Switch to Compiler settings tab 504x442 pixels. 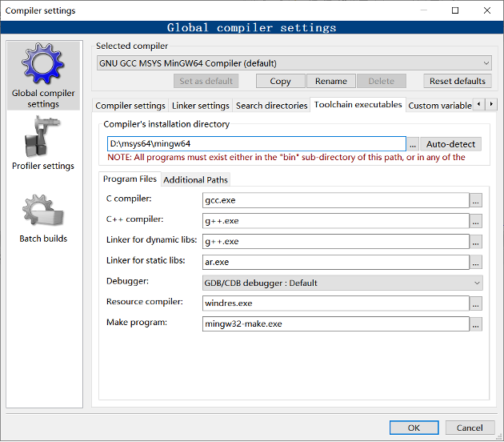130,106
